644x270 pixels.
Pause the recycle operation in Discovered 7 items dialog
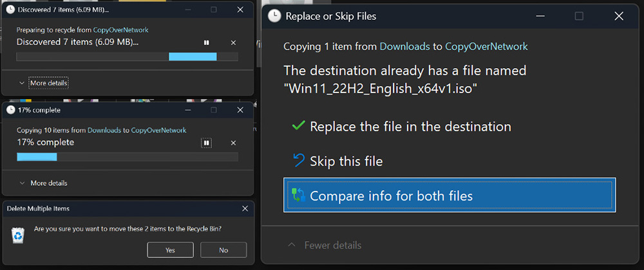point(206,42)
